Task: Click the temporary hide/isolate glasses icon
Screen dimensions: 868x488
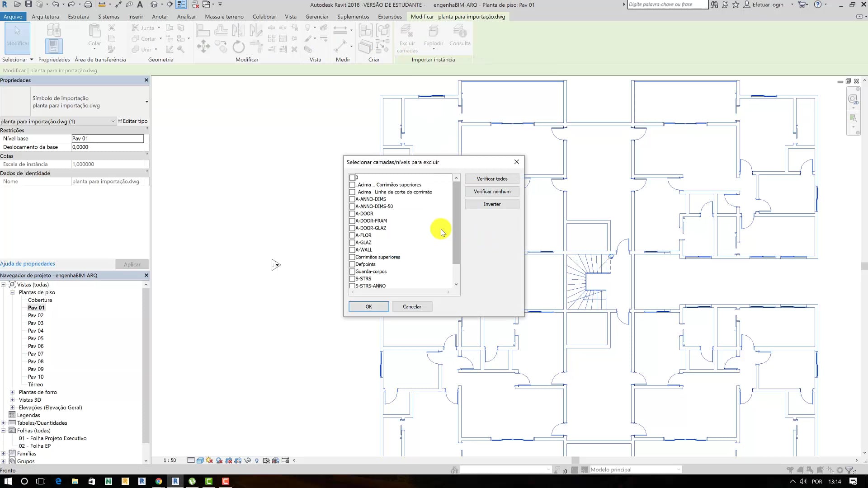Action: 247,460
